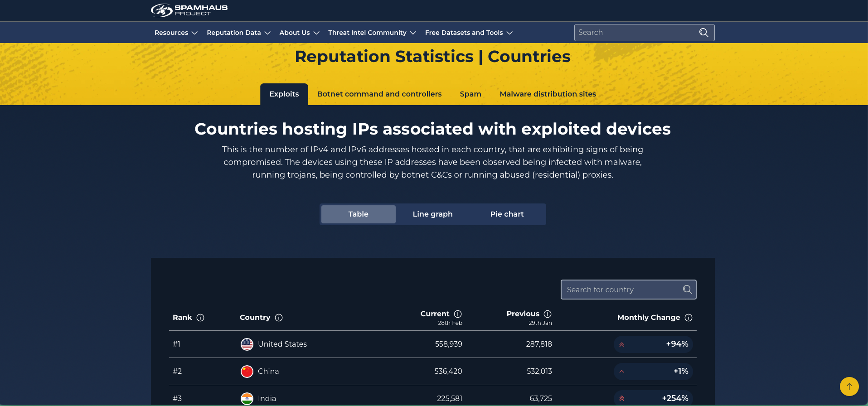This screenshot has width=868, height=406.
Task: Switch to Malware distribution sites tab
Action: tap(548, 94)
